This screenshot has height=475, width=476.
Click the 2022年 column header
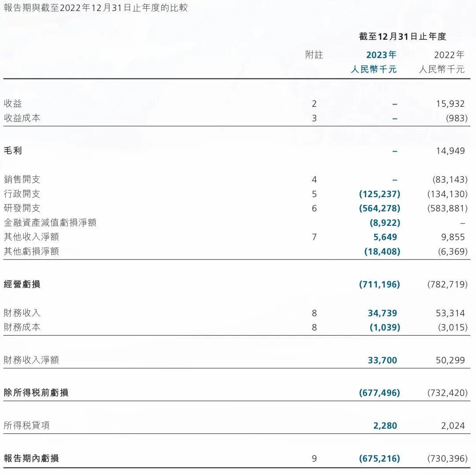(449, 55)
